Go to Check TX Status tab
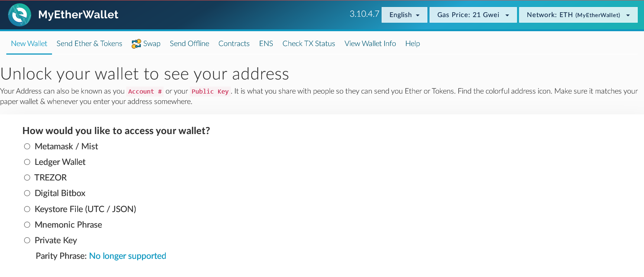Viewport: 644px width, 277px height. click(309, 43)
